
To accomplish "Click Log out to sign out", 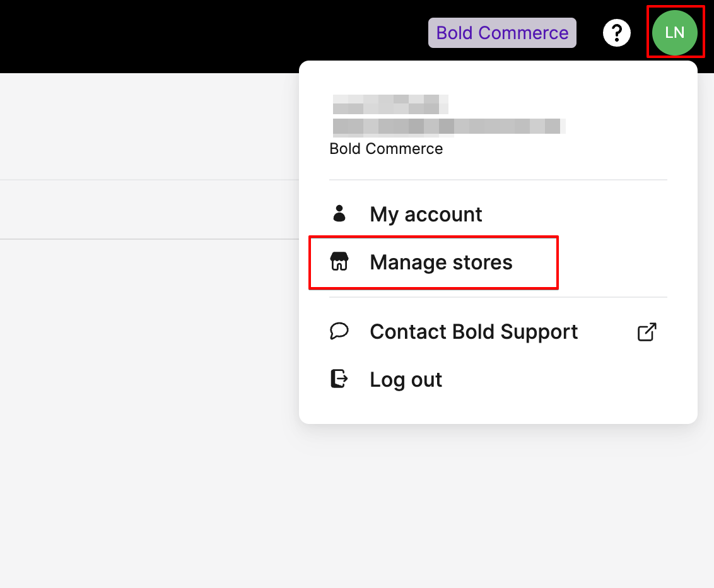I will tap(406, 379).
